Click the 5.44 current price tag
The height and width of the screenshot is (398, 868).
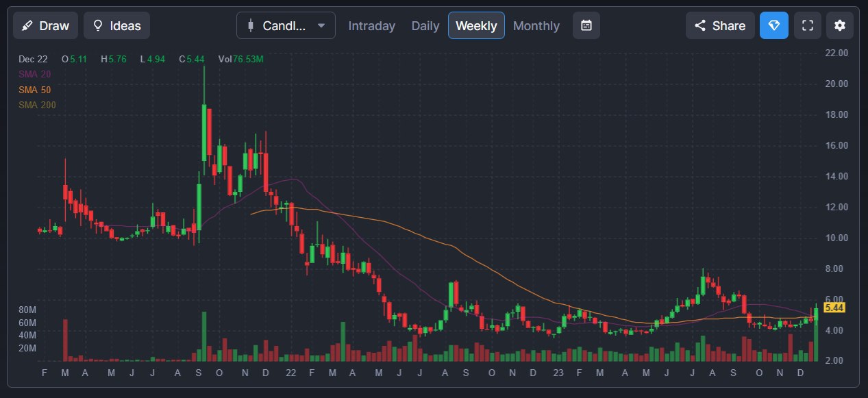tap(834, 308)
